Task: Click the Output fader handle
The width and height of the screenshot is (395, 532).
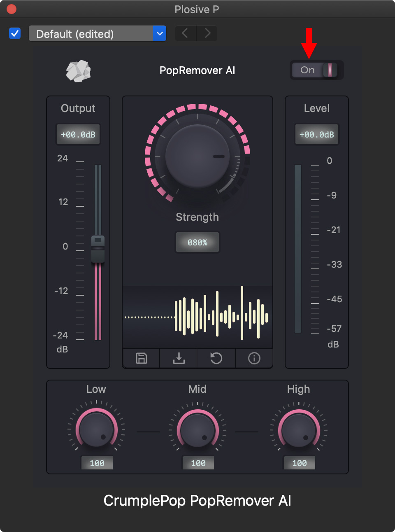Action: tap(98, 249)
